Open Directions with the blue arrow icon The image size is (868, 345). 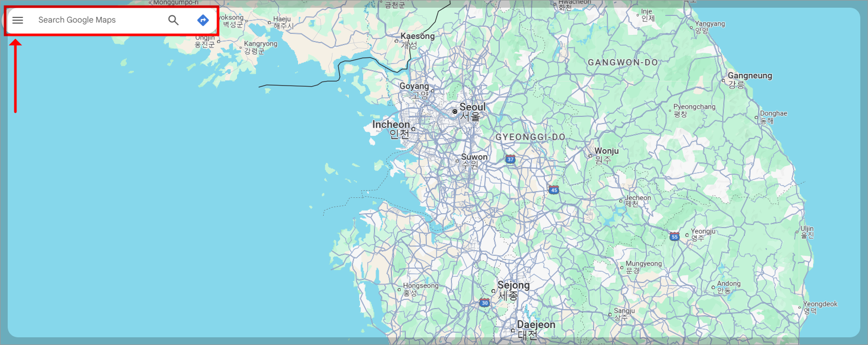(x=203, y=20)
